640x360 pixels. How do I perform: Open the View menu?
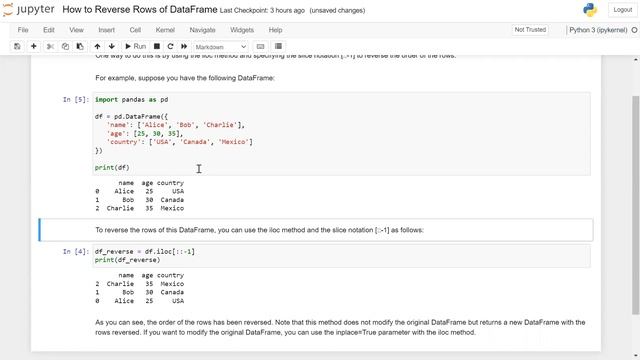(x=76, y=30)
